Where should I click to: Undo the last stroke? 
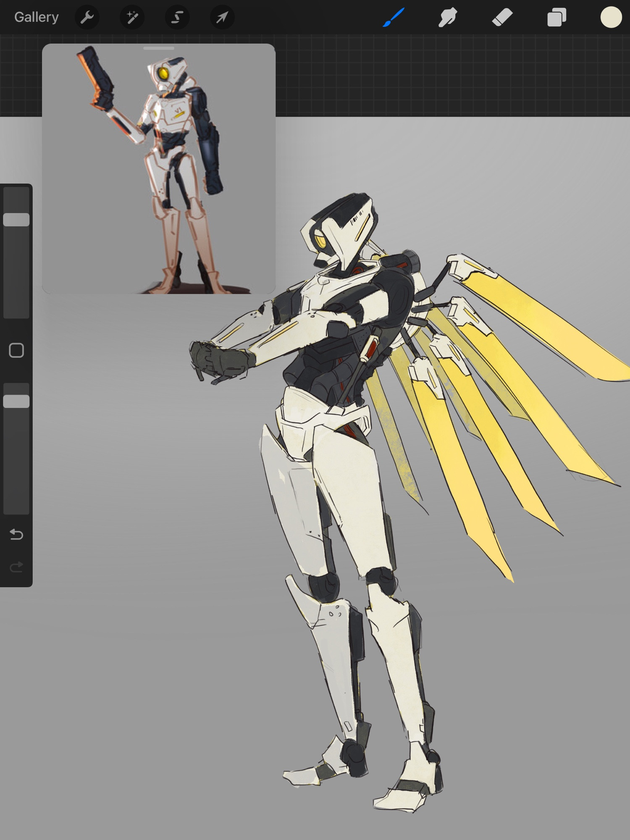[x=16, y=534]
